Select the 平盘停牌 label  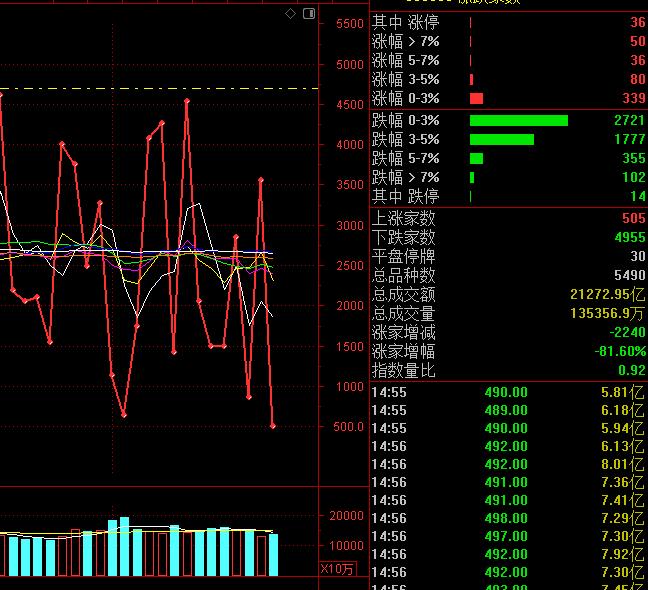pos(404,256)
